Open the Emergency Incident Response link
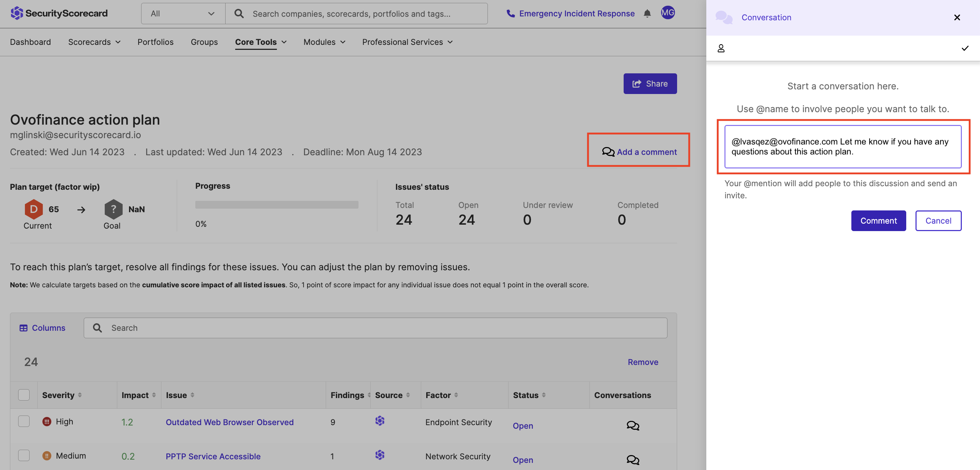This screenshot has height=470, width=980. [576, 14]
